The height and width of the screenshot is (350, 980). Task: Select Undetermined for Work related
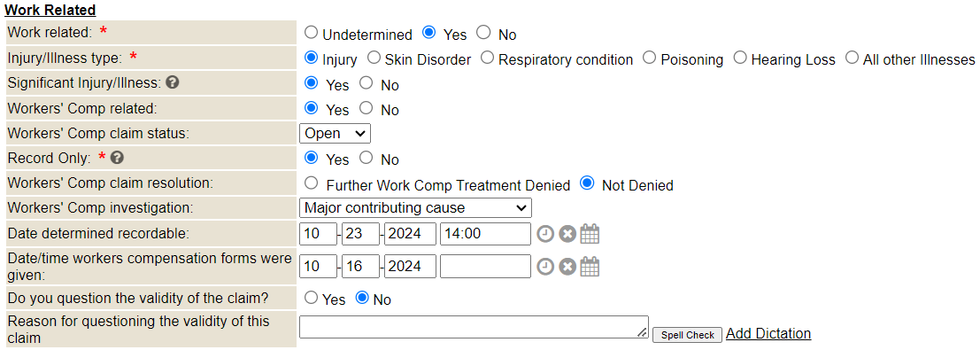(x=311, y=32)
